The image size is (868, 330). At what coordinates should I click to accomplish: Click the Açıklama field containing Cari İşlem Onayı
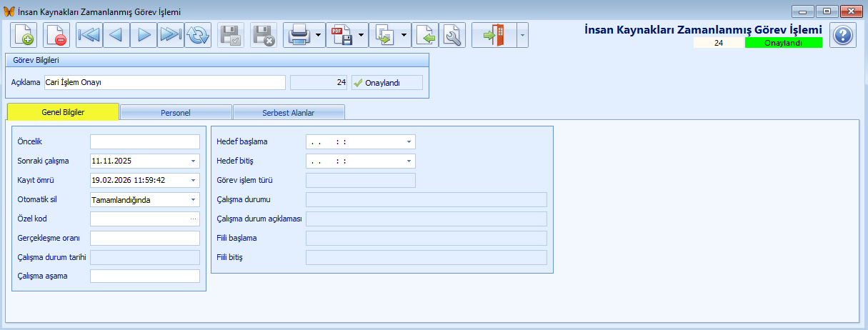[164, 82]
